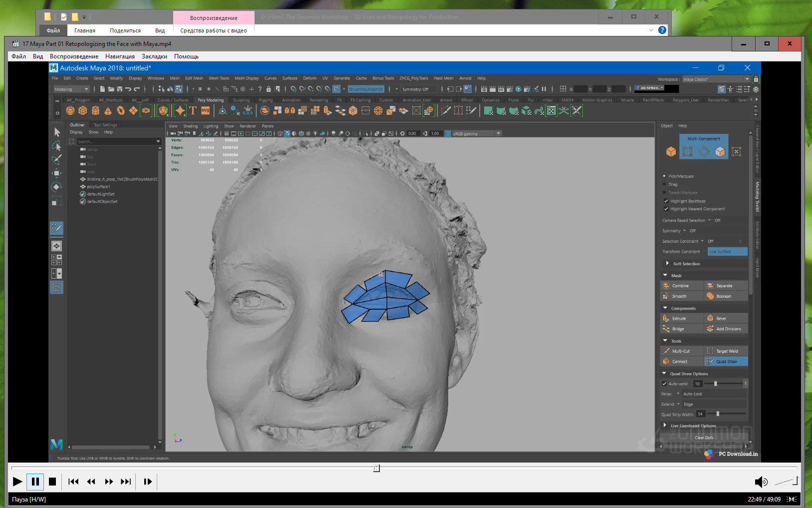Click the Combine mesh button
Screen dimensions: 812x508
[681, 286]
